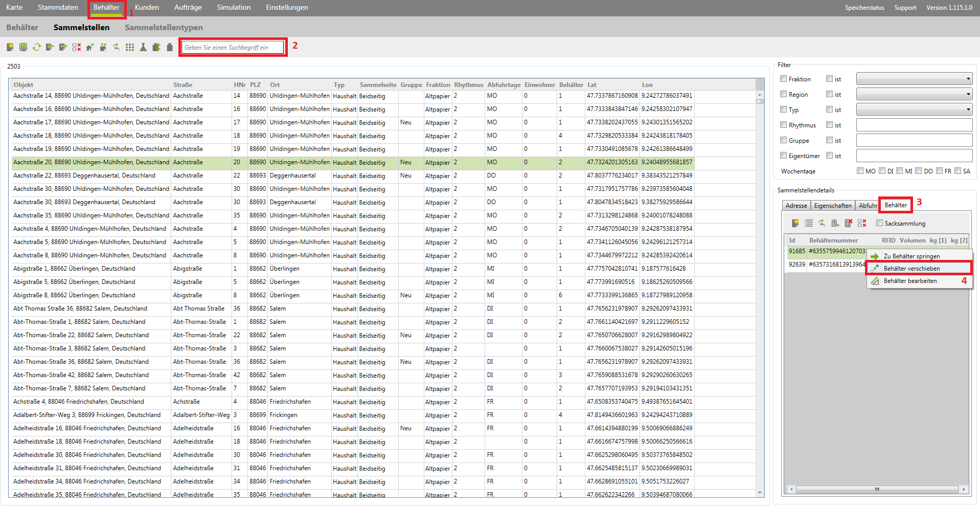980x506 pixels.
Task: Click the merge box icon with orange arrows
Action: pyautogui.click(x=103, y=47)
